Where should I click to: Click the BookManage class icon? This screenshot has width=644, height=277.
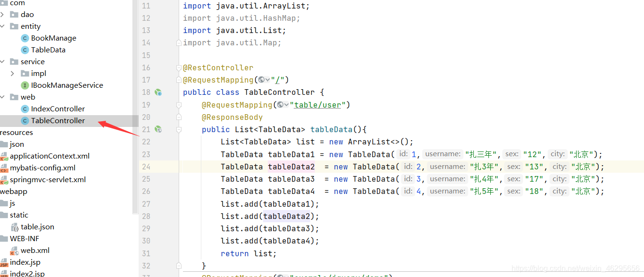tap(25, 38)
